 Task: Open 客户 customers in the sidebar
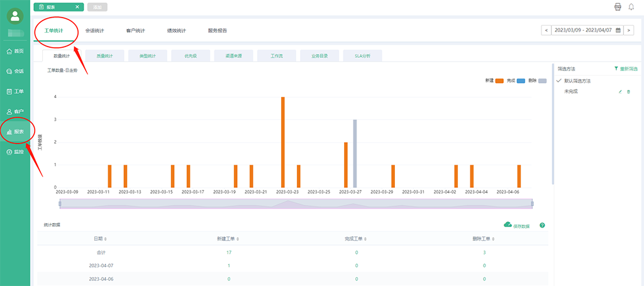point(15,112)
